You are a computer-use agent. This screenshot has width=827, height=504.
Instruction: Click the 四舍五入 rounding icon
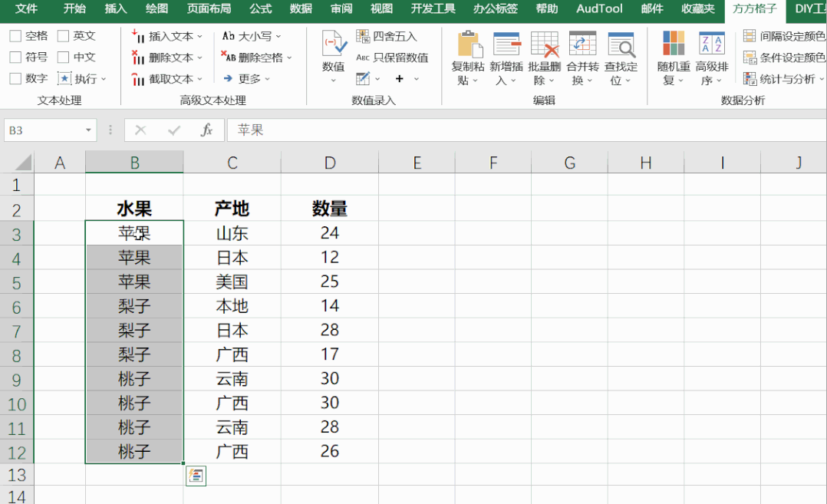(363, 36)
